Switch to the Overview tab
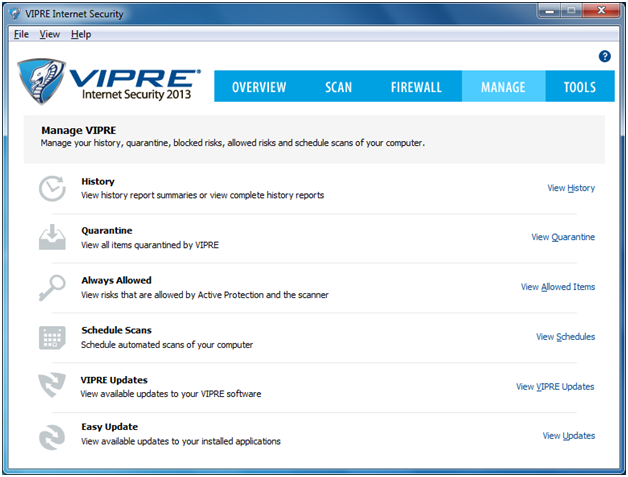 click(x=259, y=87)
